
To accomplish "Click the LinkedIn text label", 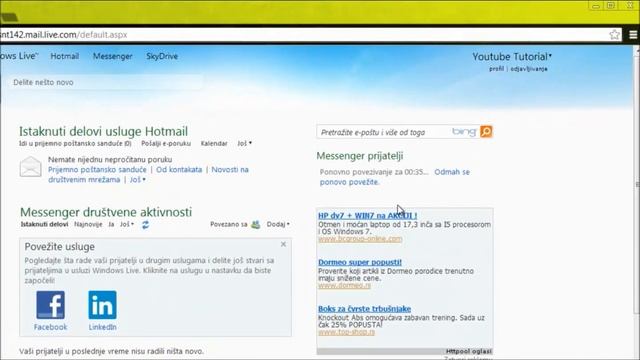I will pos(102,327).
